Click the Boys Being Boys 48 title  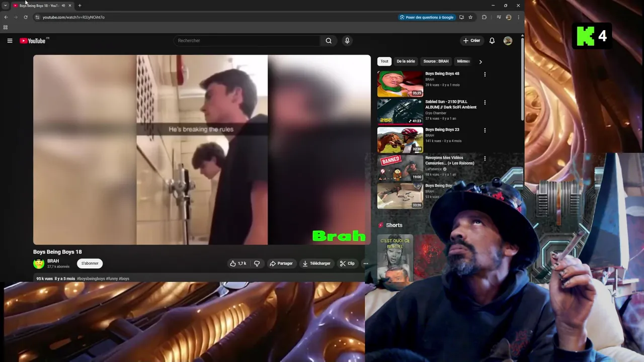click(442, 73)
